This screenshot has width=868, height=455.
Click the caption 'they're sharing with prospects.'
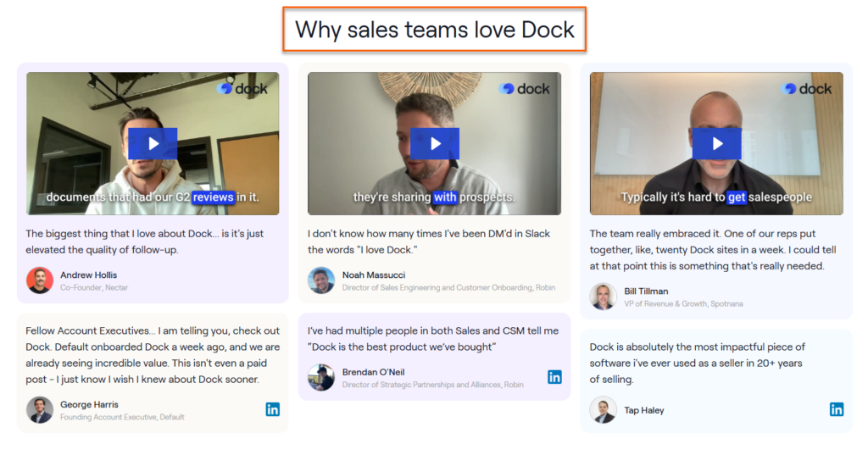[x=434, y=197]
